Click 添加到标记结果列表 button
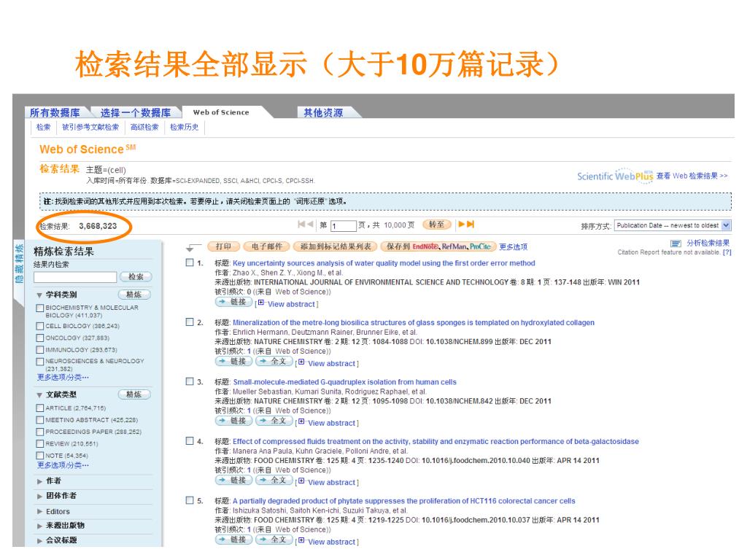Screen dimensions: 747x560 point(336,246)
